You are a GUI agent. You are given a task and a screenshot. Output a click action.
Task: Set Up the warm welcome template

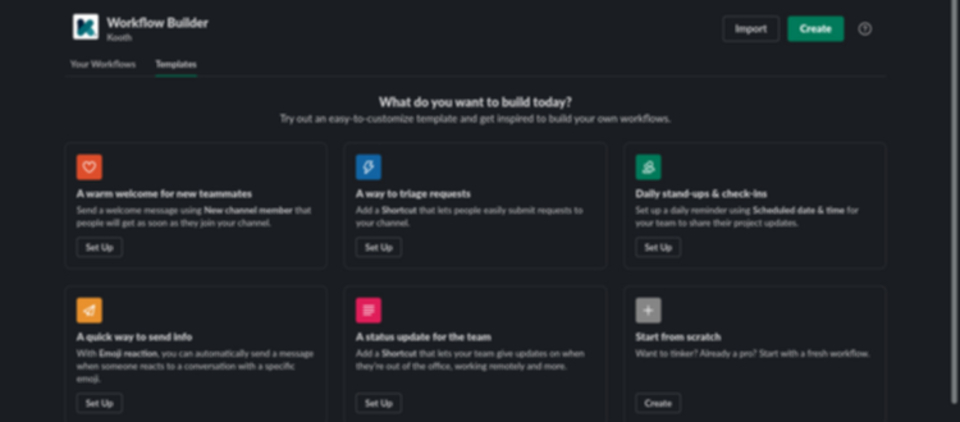click(100, 247)
